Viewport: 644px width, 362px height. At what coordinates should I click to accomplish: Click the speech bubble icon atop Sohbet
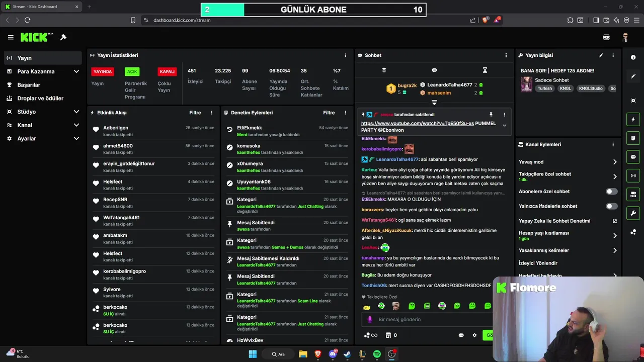434,70
